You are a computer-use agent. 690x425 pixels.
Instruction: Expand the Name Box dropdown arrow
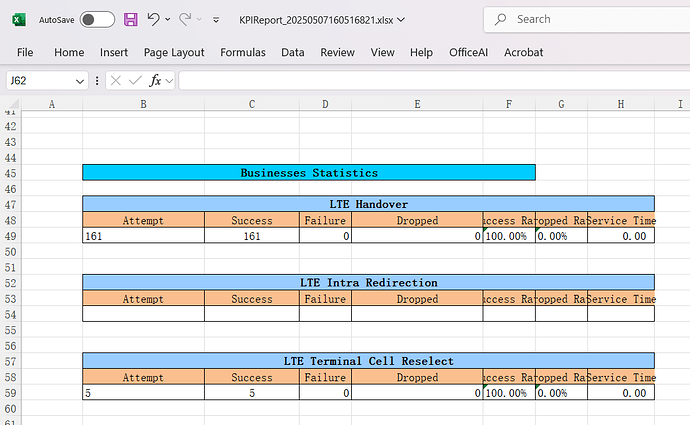(80, 81)
